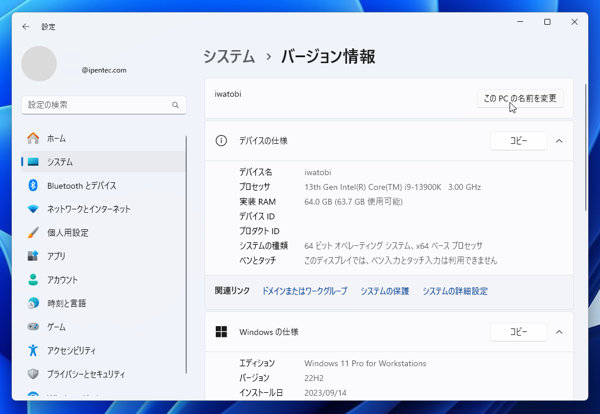Click the Windows logo icon in specs

tap(221, 332)
